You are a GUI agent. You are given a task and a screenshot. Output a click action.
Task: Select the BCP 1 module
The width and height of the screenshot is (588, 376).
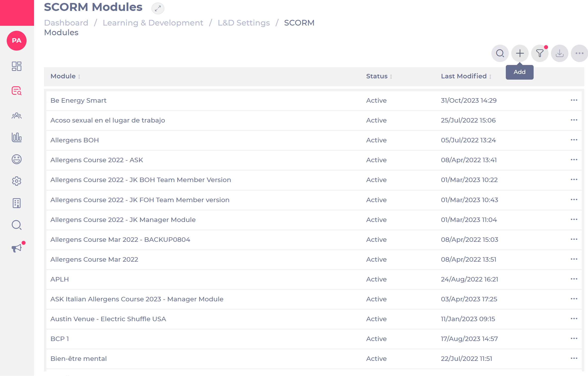(x=60, y=339)
